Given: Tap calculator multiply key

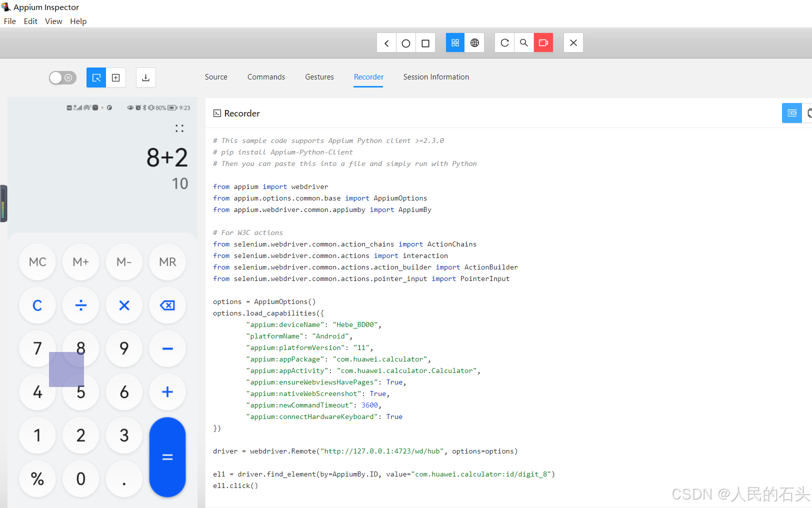Looking at the screenshot, I should (x=124, y=305).
